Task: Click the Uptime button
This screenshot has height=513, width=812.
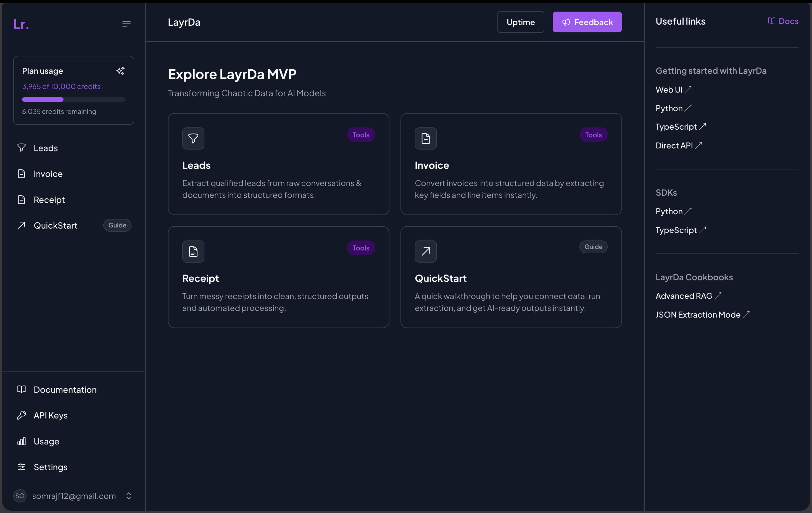Action: point(520,22)
